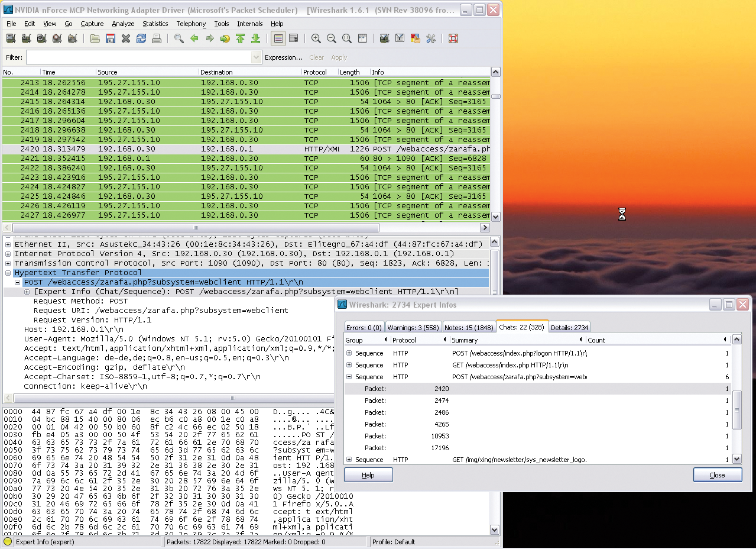Open the capture interfaces list icon

coord(11,38)
